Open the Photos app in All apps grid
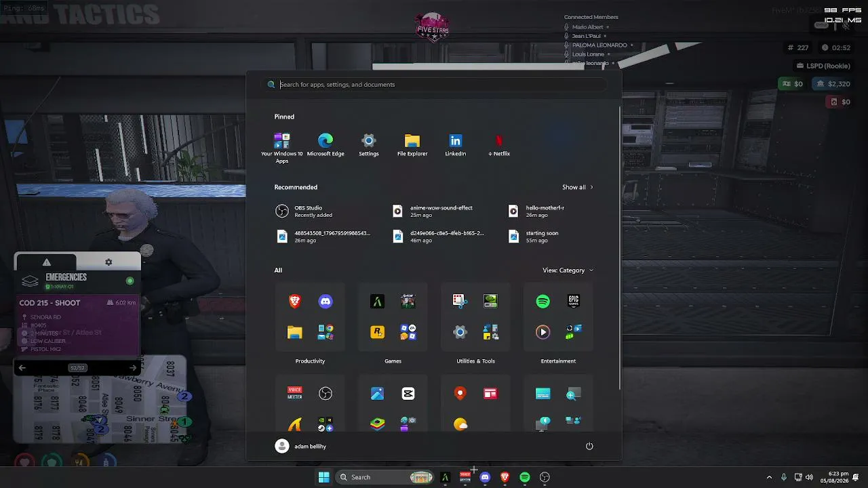 [x=378, y=394]
